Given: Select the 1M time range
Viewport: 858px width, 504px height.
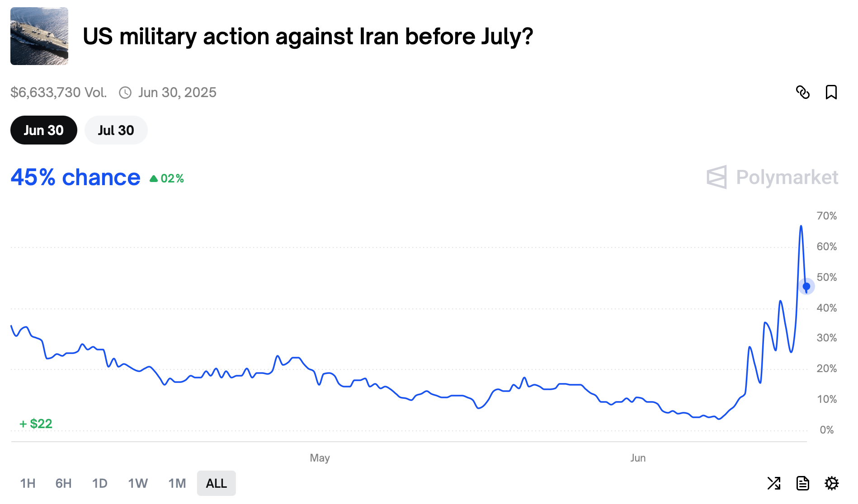Looking at the screenshot, I should pyautogui.click(x=177, y=483).
